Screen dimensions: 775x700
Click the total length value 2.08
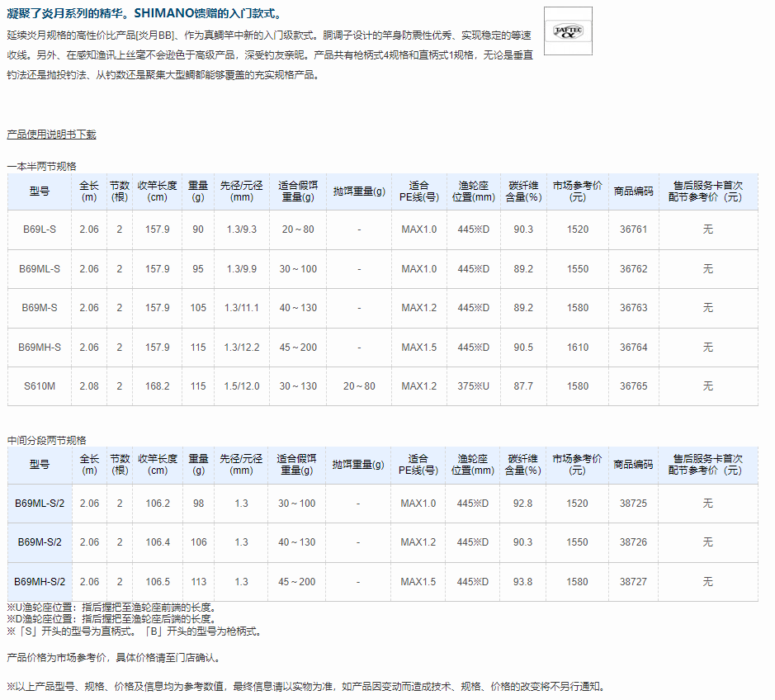[89, 386]
